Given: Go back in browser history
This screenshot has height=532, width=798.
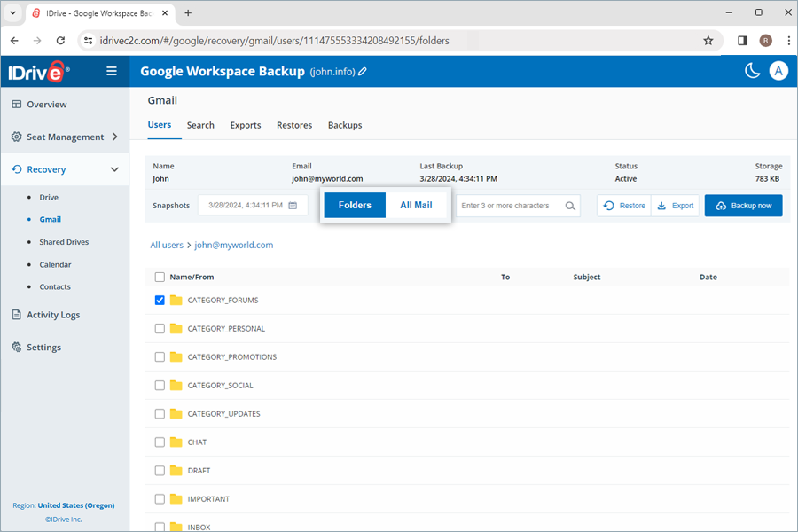Looking at the screenshot, I should click(x=15, y=41).
